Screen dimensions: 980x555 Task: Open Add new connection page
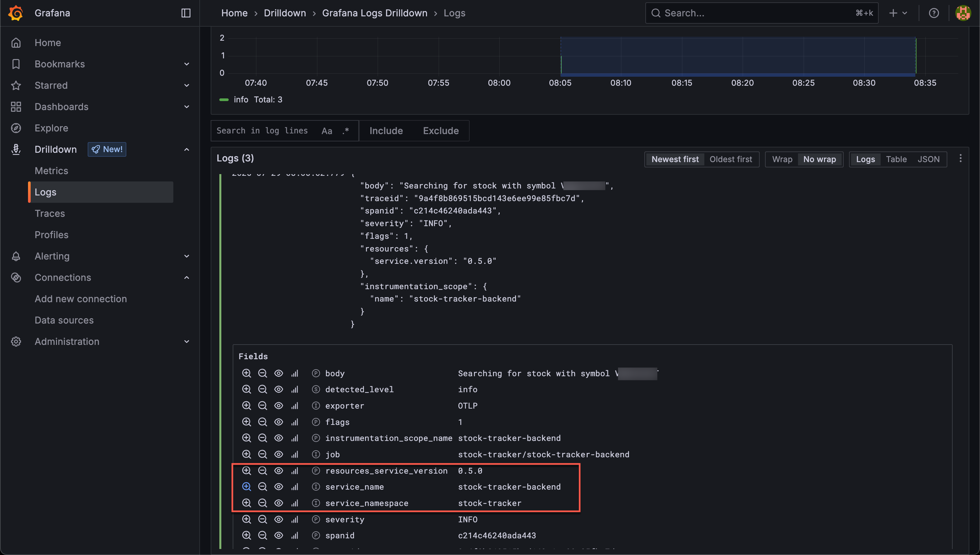(x=81, y=299)
